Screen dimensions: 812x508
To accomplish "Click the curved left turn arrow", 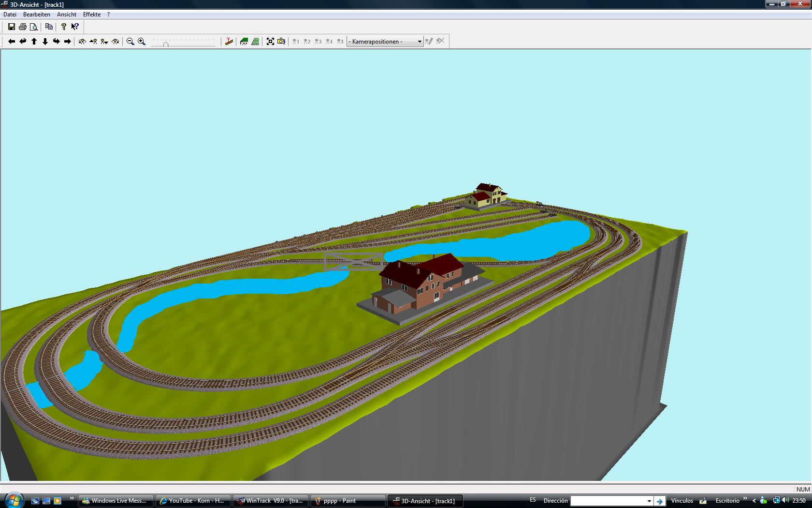I will pos(23,42).
